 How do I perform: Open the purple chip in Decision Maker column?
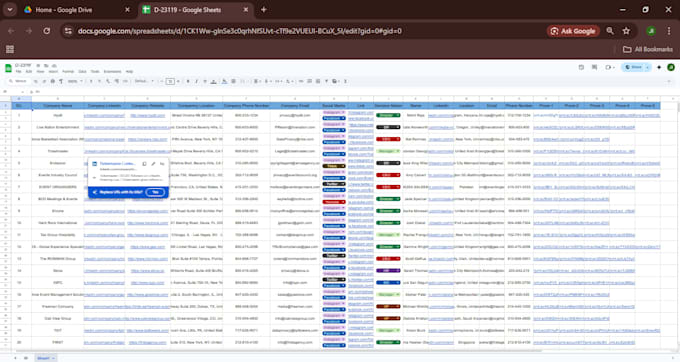388,271
